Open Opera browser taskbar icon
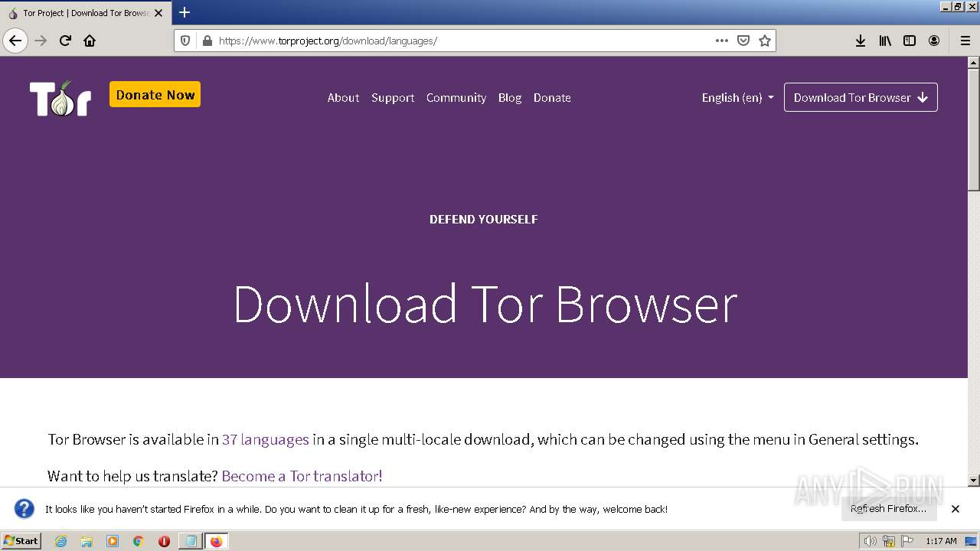This screenshot has width=980, height=551. point(164,541)
